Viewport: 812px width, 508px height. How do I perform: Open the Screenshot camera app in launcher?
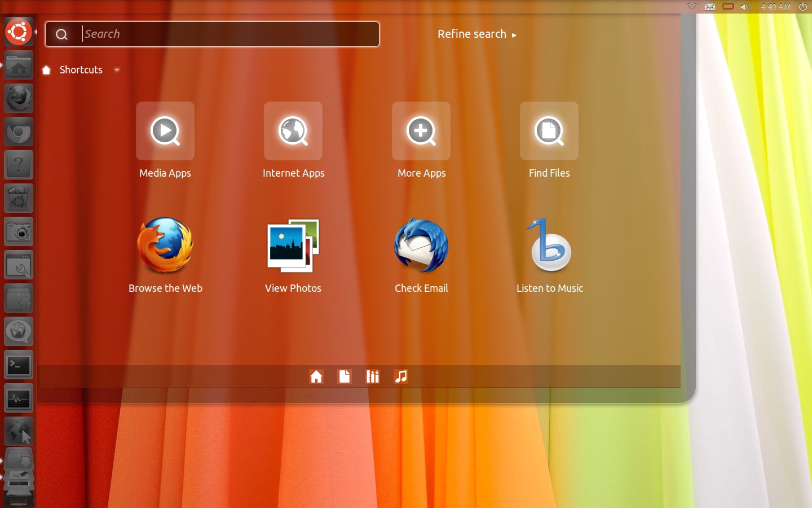click(19, 231)
